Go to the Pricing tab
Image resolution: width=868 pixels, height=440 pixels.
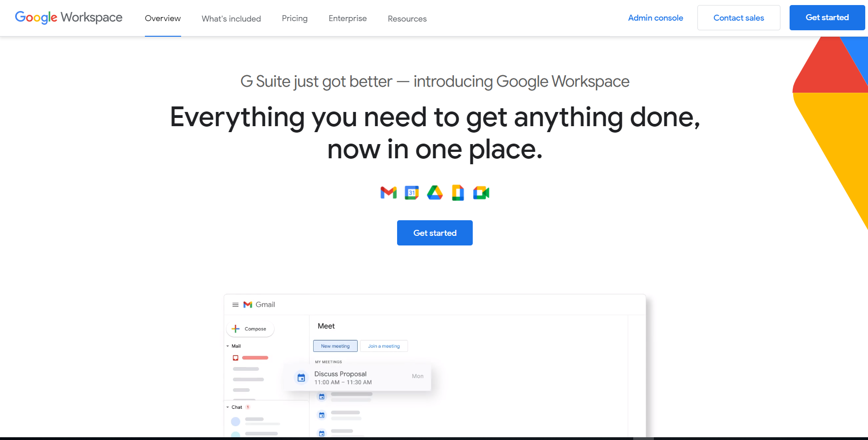pos(294,18)
